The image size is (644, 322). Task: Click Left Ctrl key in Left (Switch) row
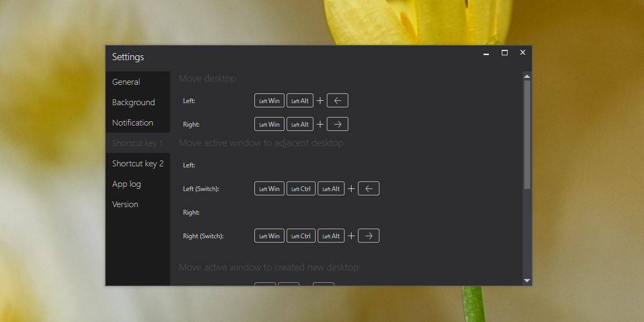point(301,188)
